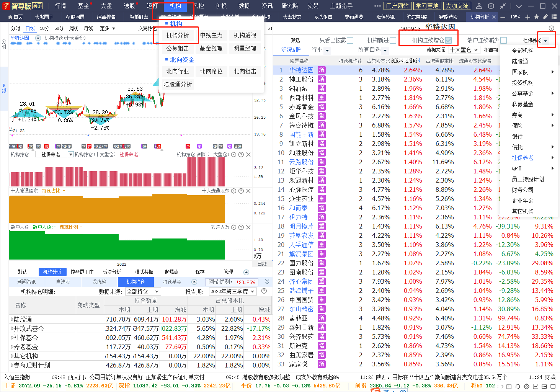Image resolution: width=560 pixels, height=392 pixels.
Task: Open the 机构 top menu
Action: pos(175,6)
